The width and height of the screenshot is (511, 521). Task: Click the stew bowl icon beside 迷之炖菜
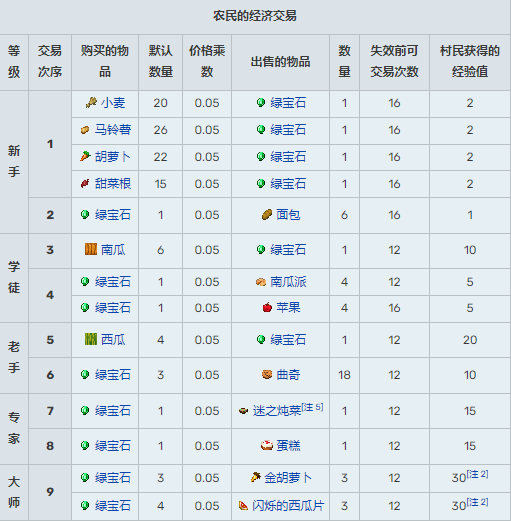(x=243, y=411)
